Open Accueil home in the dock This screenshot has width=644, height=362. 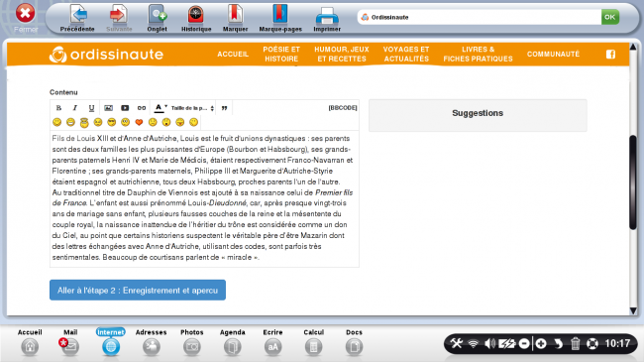point(30,342)
